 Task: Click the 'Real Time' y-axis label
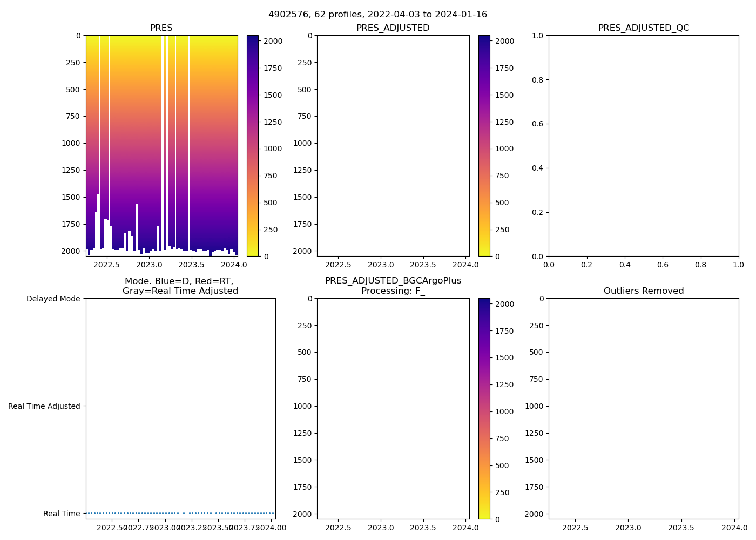click(x=62, y=514)
